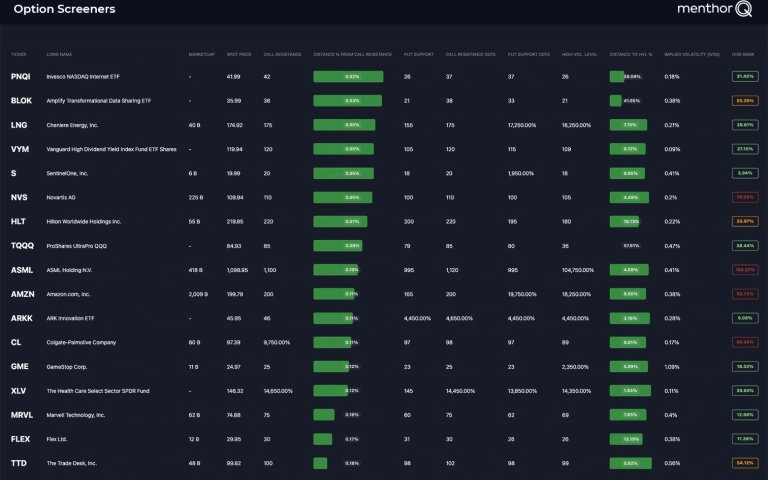This screenshot has width=768, height=480.
Task: Click TQQQ spot price 84.93
Action: coord(234,246)
